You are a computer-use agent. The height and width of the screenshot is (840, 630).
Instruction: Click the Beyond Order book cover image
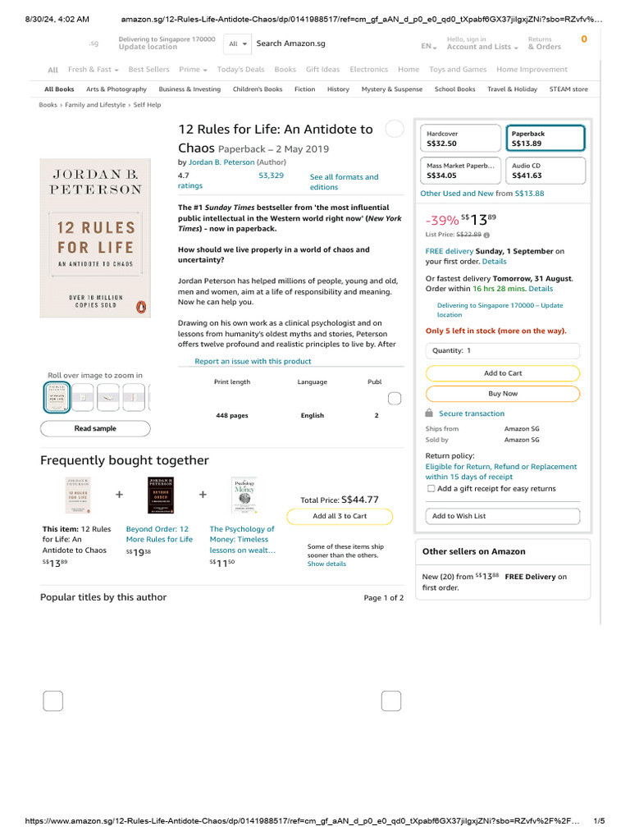click(x=161, y=495)
